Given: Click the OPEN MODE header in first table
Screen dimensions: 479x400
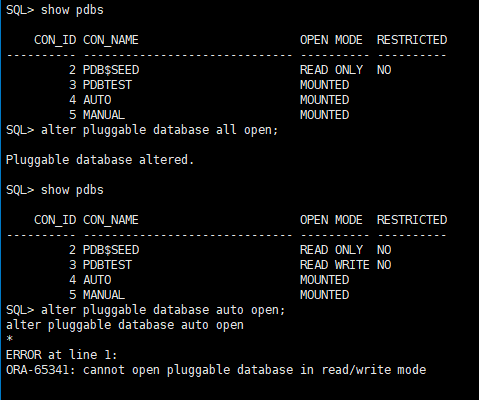Looking at the screenshot, I should [x=331, y=40].
